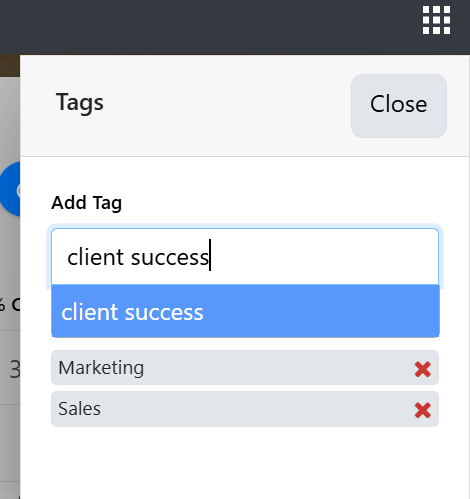Viewport: 470px width, 499px height.
Task: Click the Tags panel heading
Action: click(80, 102)
